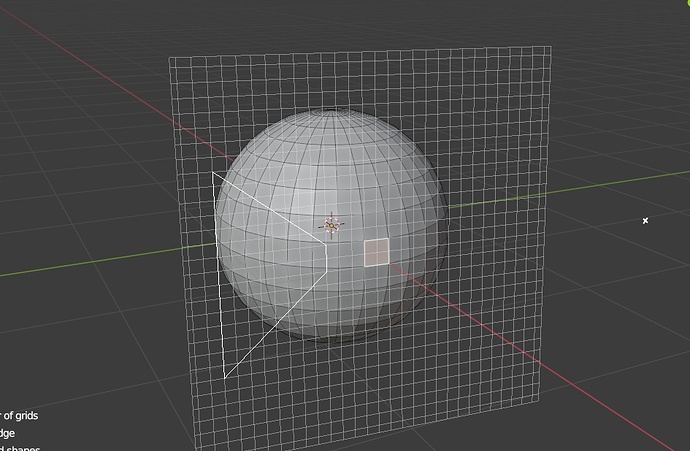
Task: Click the partial "of grids" text label
Action: coord(19,415)
